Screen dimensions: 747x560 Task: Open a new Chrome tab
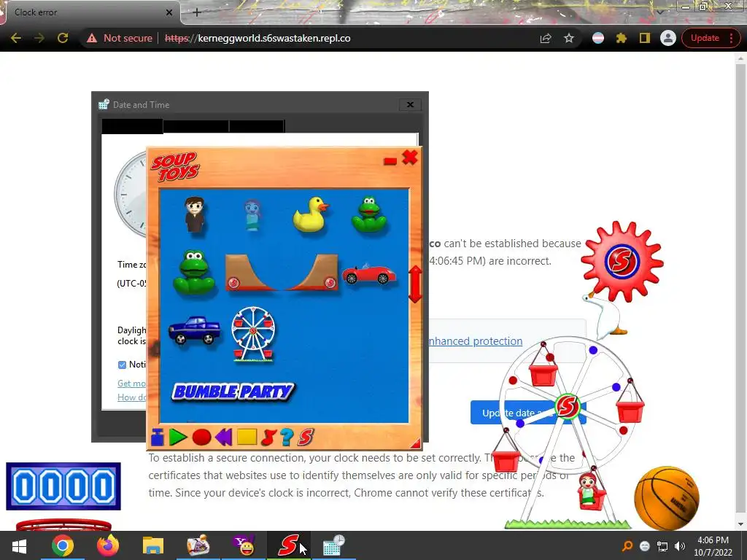coord(197,12)
